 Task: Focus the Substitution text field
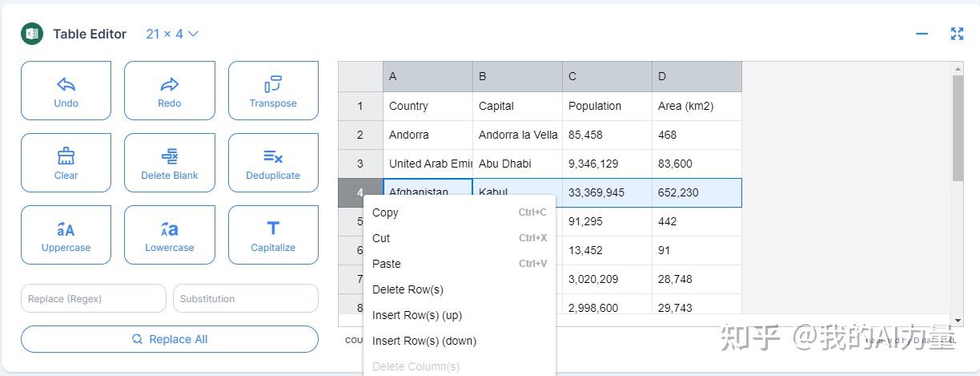245,299
